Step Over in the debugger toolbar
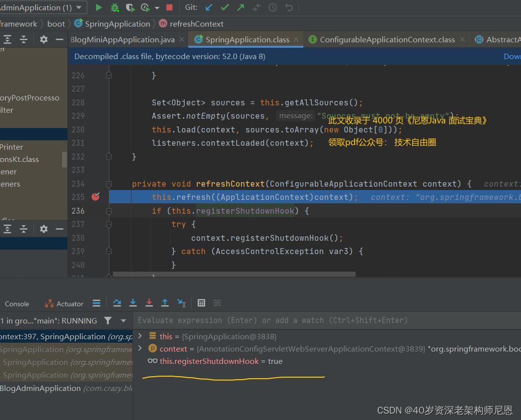Screen dimensions: 521x420 [x=117, y=303]
